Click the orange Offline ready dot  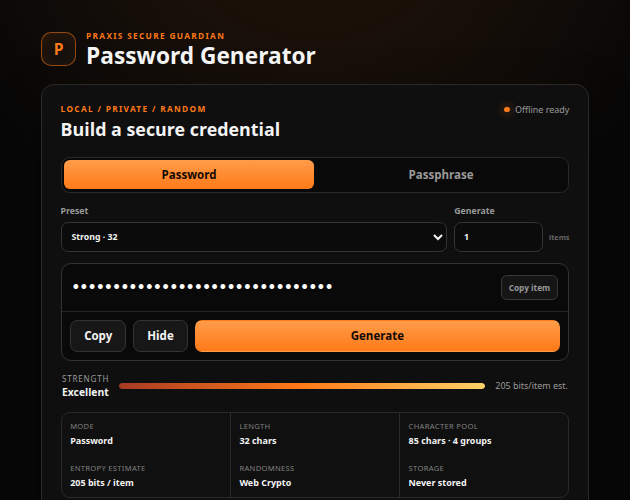pyautogui.click(x=507, y=110)
